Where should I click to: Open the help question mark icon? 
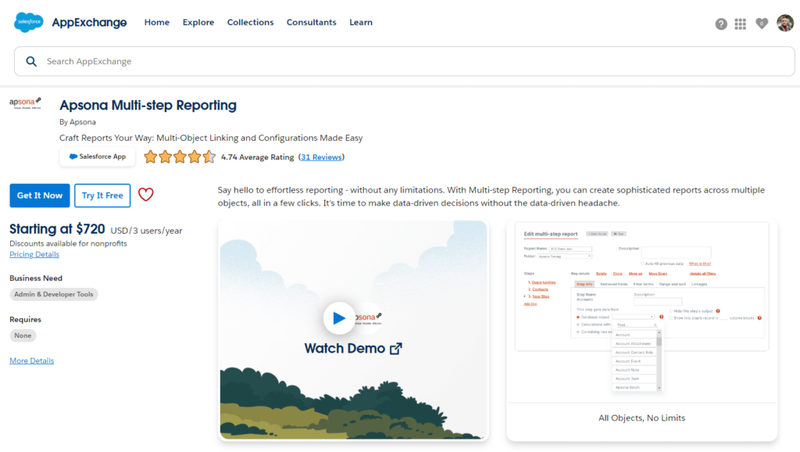point(721,24)
